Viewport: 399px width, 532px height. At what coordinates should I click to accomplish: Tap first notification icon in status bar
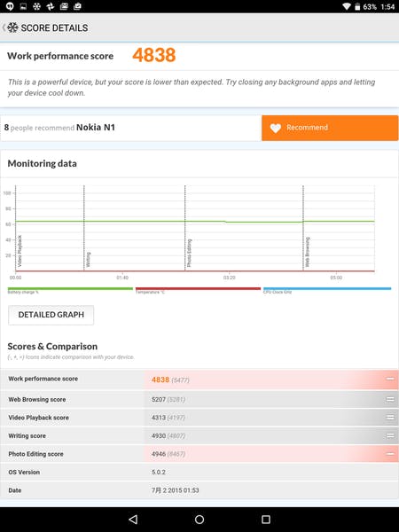10,6
